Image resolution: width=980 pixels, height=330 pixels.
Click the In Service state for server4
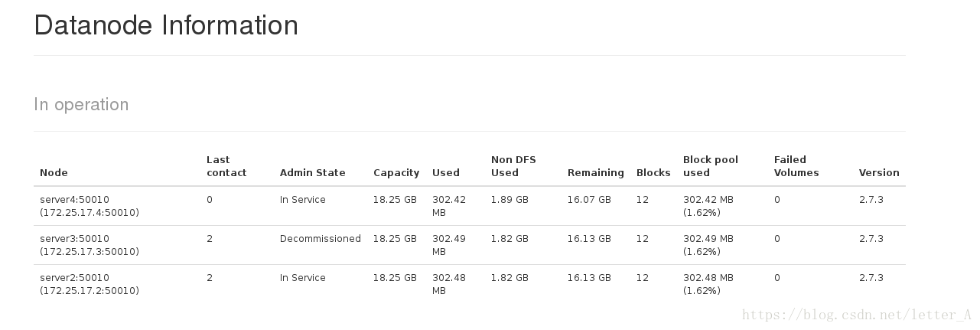click(x=302, y=200)
